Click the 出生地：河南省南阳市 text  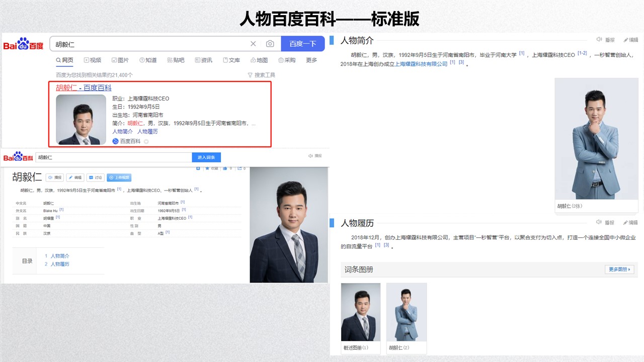tap(138, 115)
